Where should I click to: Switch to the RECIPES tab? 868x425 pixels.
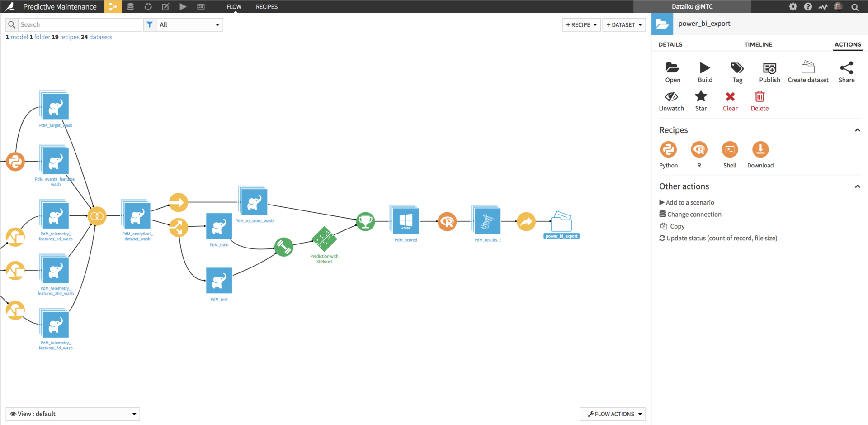[267, 7]
